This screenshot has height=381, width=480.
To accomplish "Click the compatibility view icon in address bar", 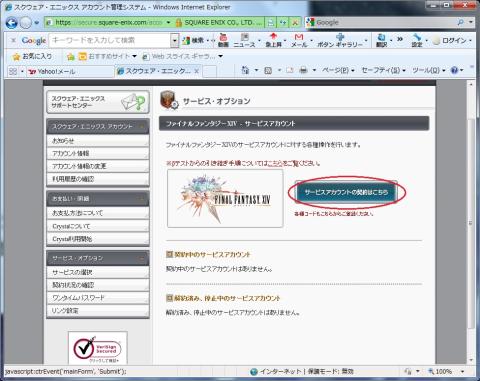I will coord(271,23).
